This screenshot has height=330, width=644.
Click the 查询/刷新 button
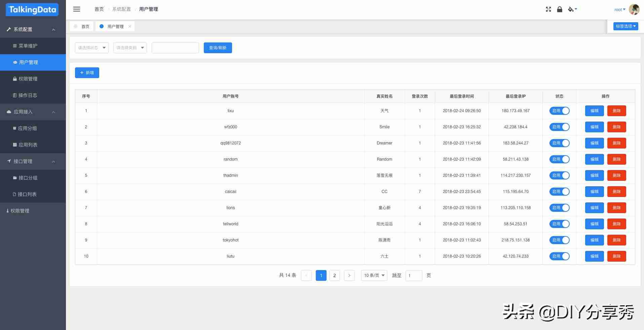pos(218,48)
